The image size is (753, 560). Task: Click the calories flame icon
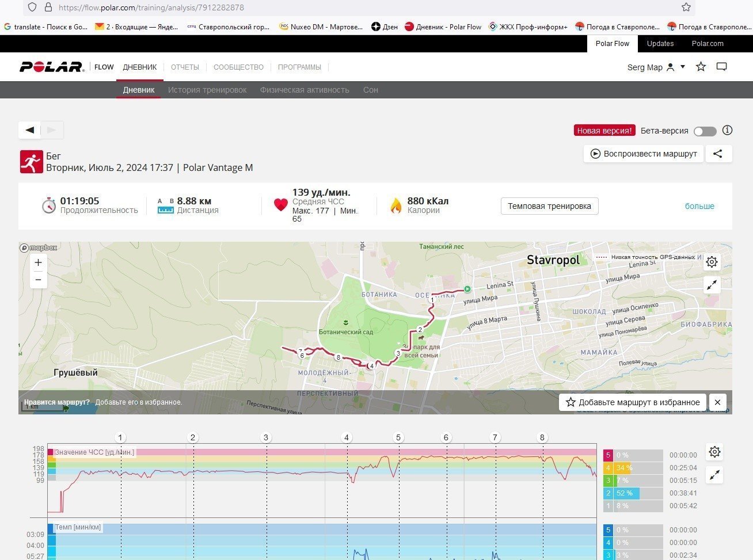click(x=395, y=205)
